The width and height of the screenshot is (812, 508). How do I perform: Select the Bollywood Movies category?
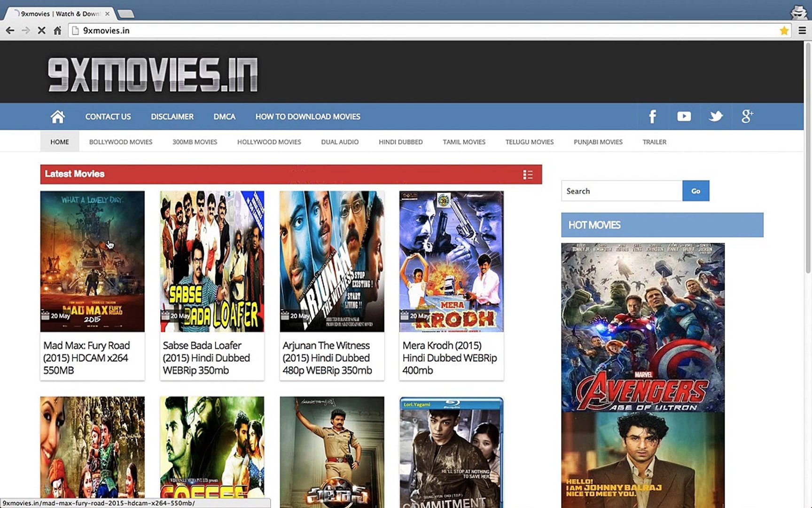pyautogui.click(x=121, y=142)
